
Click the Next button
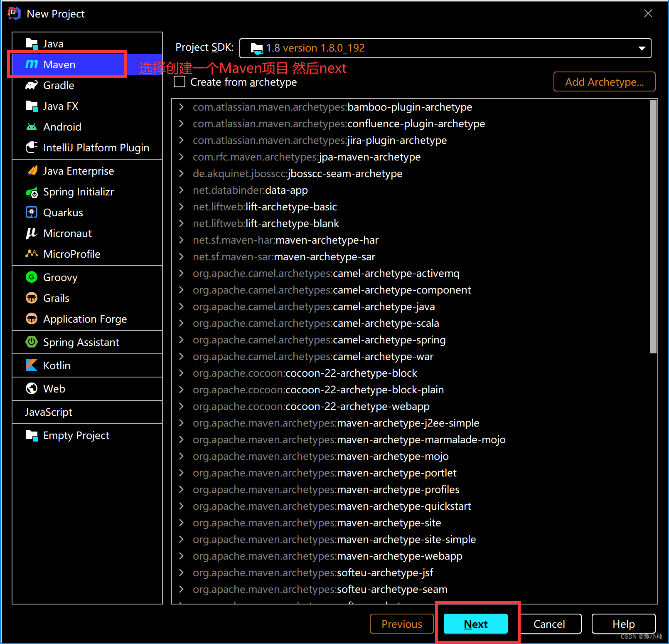tap(476, 624)
